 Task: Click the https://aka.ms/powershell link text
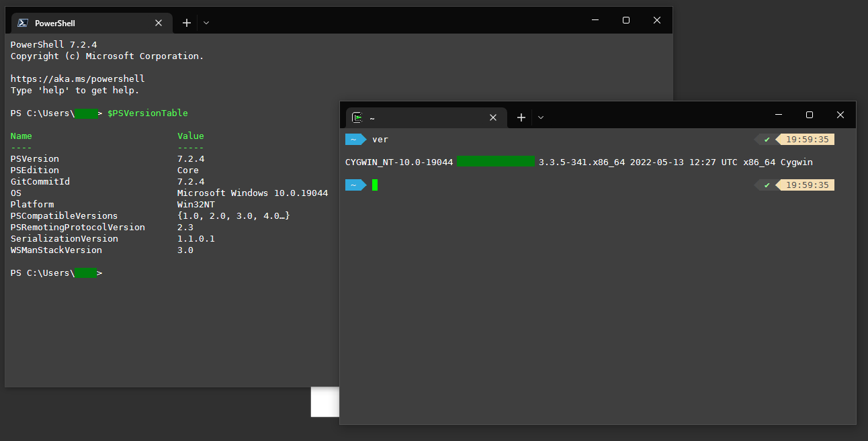point(78,79)
